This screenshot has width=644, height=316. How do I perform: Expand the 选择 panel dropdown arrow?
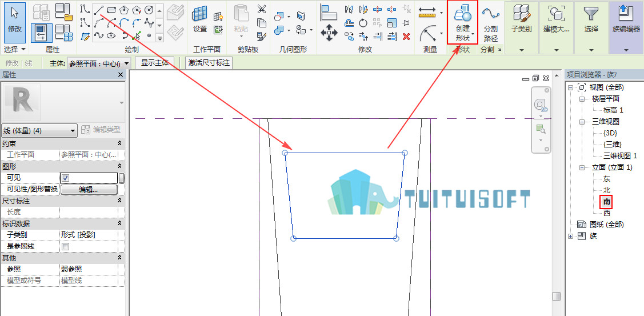point(23,49)
